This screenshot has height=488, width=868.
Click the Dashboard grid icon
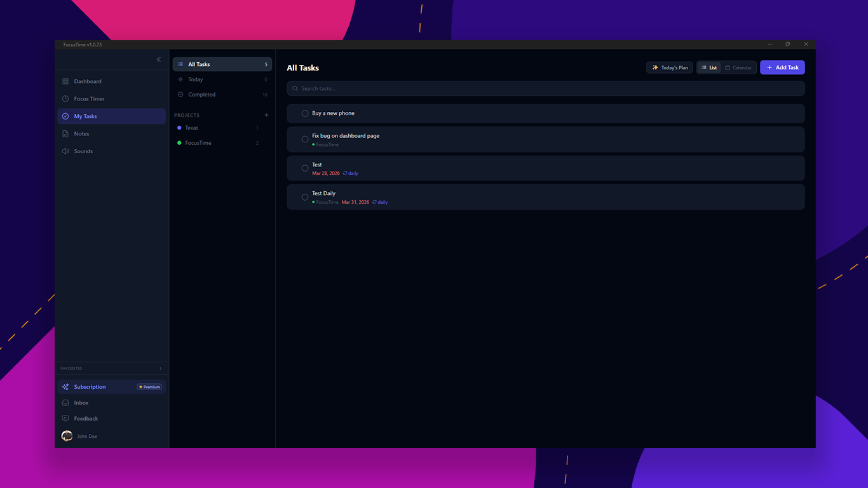click(65, 81)
